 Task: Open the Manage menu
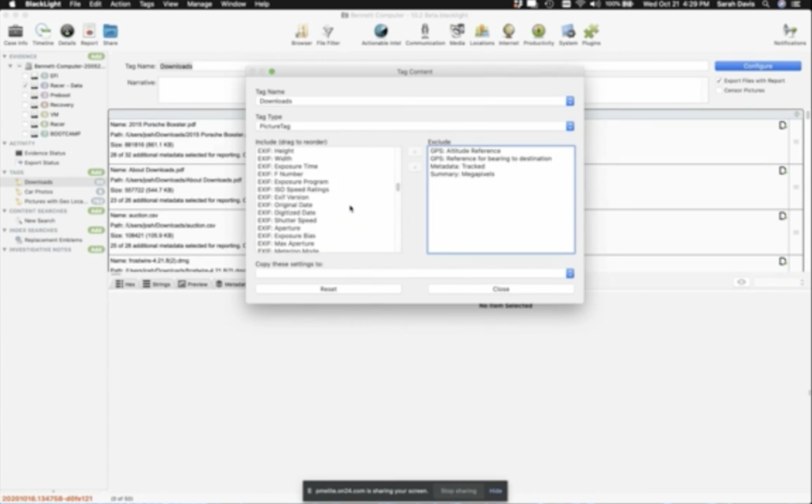pyautogui.click(x=199, y=4)
